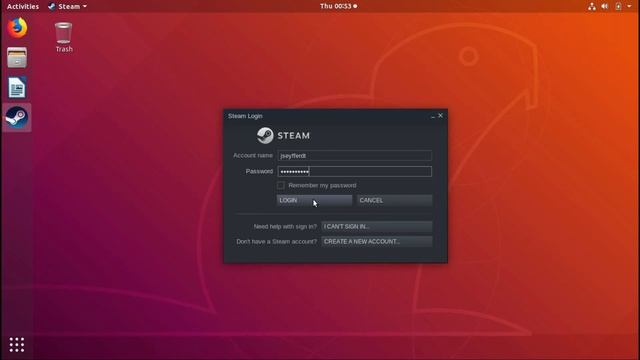Show applications grid button

(17, 345)
